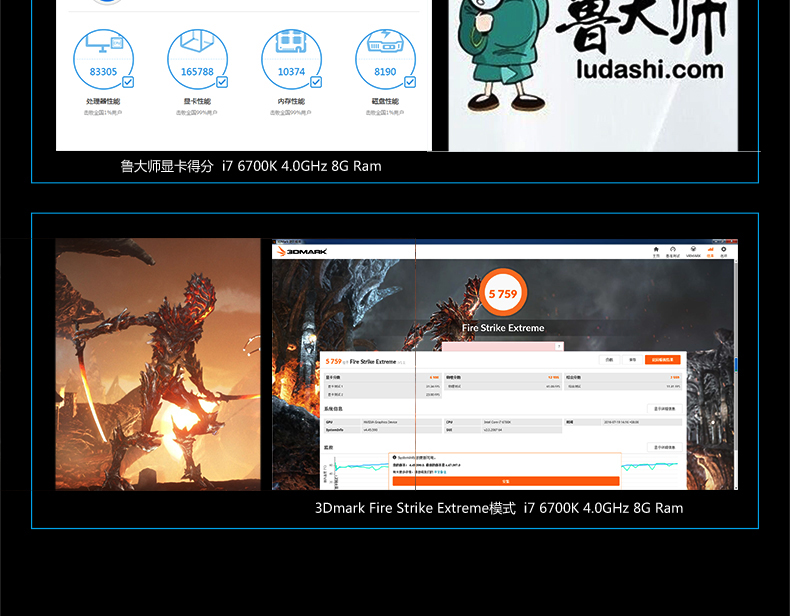
Task: Open the 3DMark options gear icon
Action: pos(723,252)
